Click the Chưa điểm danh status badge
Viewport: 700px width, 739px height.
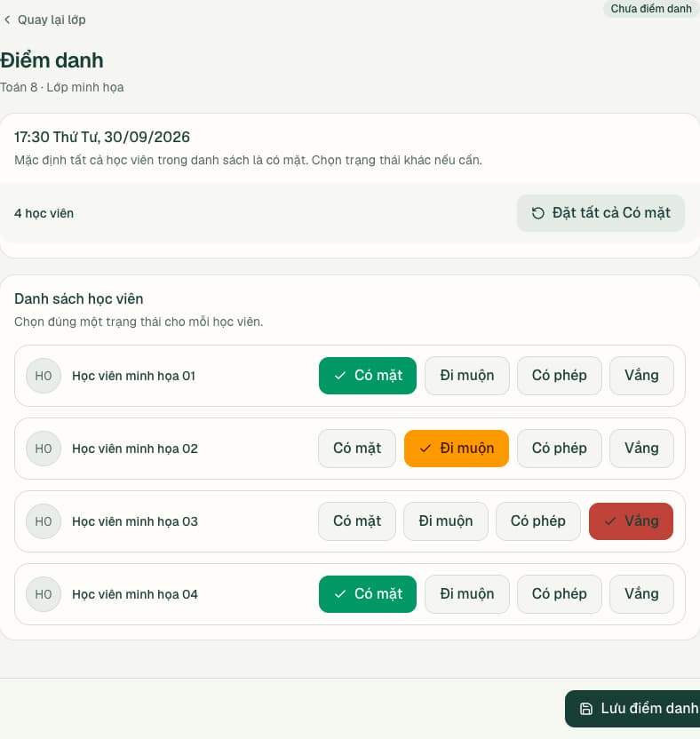[651, 9]
